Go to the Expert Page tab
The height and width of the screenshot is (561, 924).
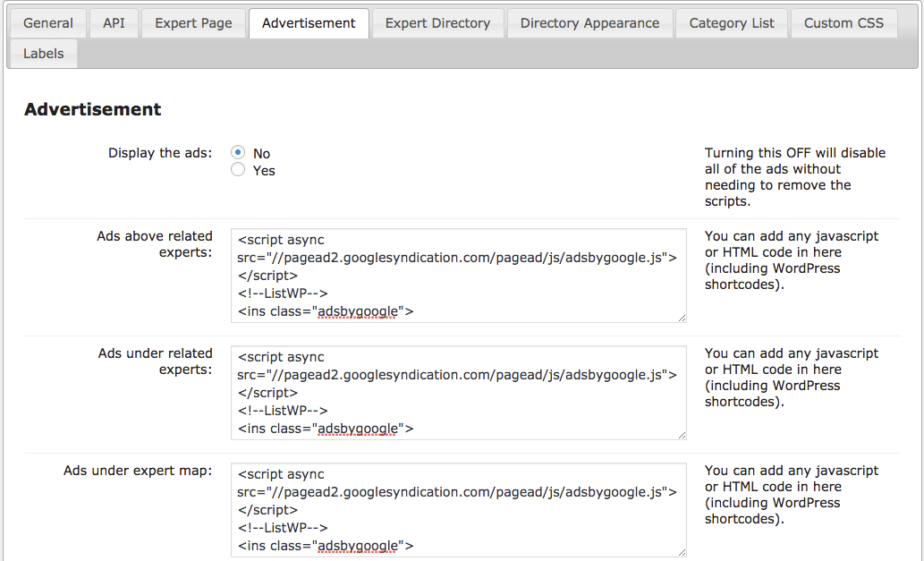[193, 23]
